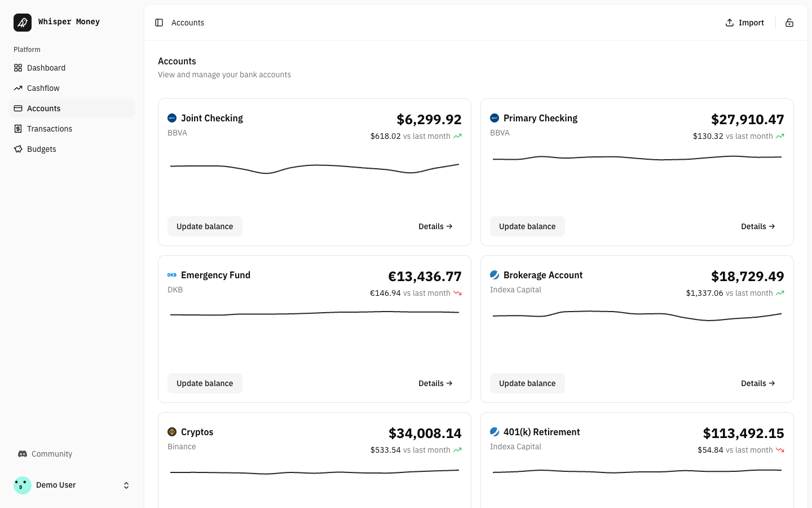Toggle the sidebar with the panel icon
The width and height of the screenshot is (812, 508).
159,23
